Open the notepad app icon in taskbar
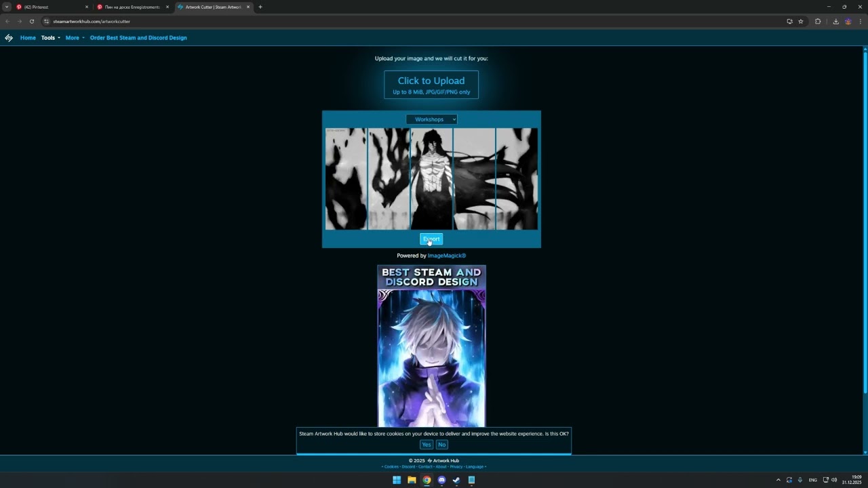 tap(471, 480)
